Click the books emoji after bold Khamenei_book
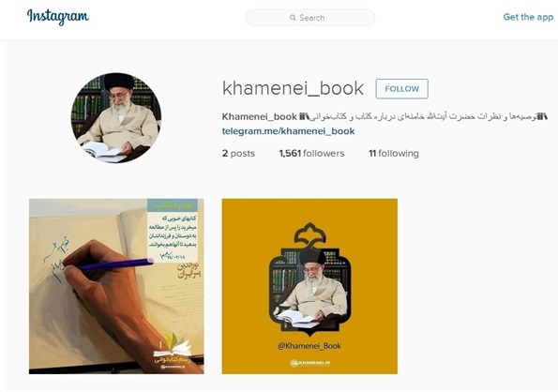 [305, 116]
